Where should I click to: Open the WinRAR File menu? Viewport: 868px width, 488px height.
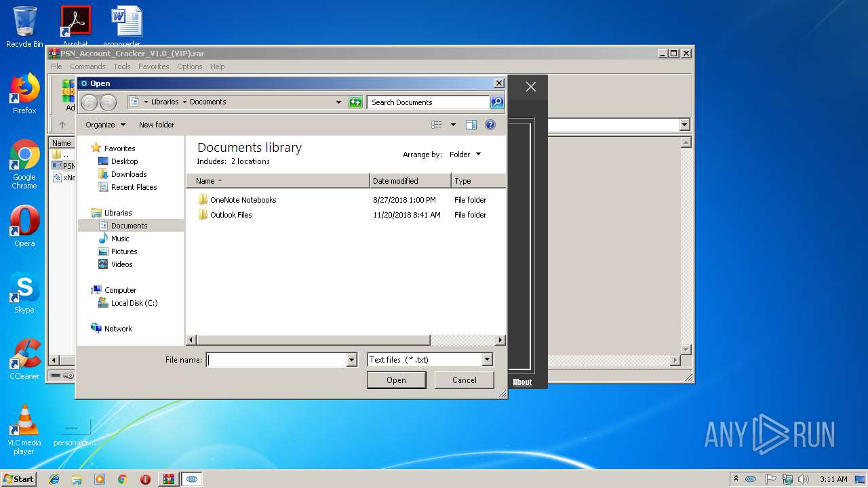coord(56,66)
